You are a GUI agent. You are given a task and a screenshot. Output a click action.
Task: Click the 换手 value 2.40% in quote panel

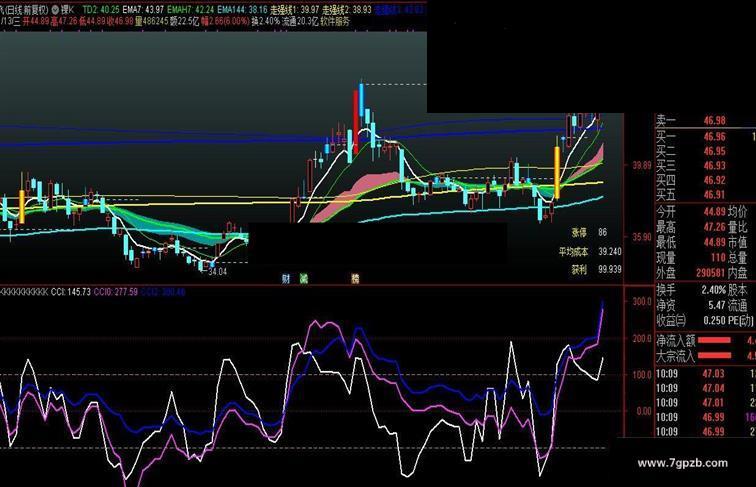coord(714,290)
